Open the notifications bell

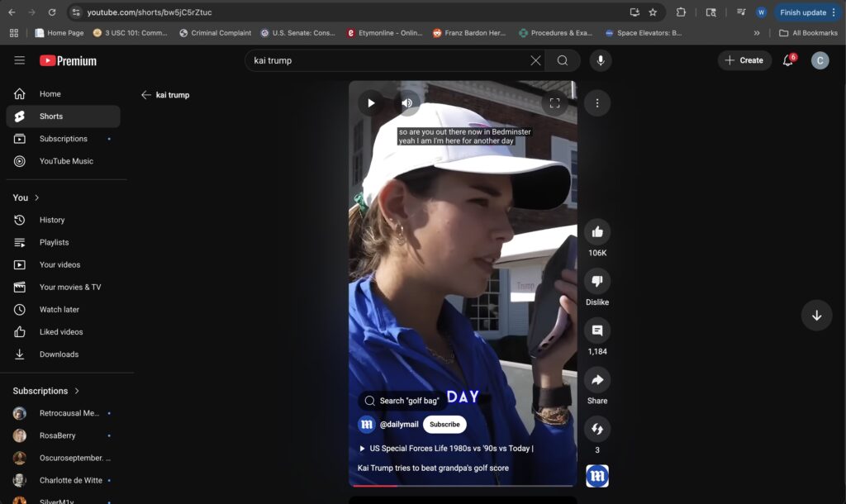click(788, 60)
